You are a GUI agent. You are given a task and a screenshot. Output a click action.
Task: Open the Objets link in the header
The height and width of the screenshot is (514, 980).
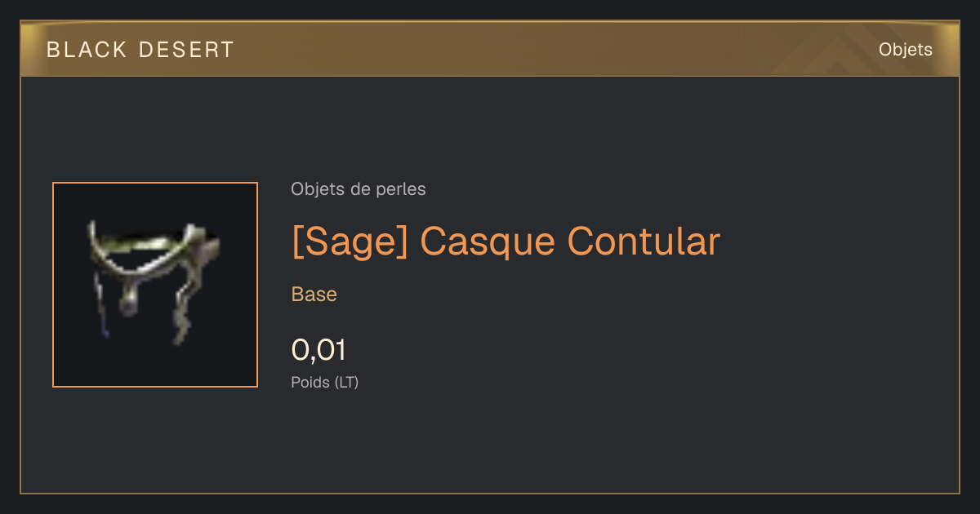click(x=905, y=50)
